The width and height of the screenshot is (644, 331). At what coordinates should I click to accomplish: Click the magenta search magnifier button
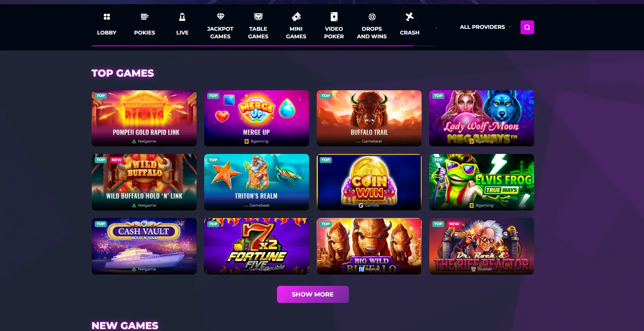point(527,27)
